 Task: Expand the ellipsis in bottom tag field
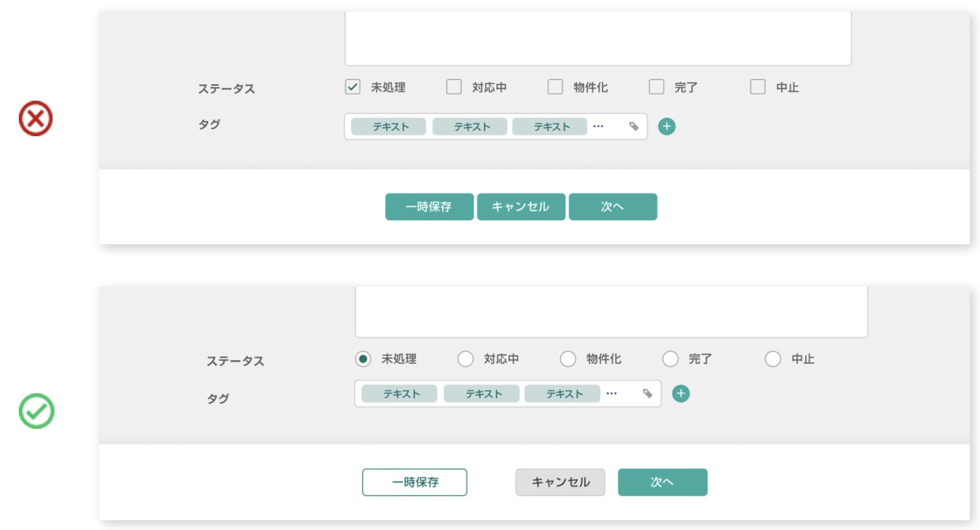point(611,393)
